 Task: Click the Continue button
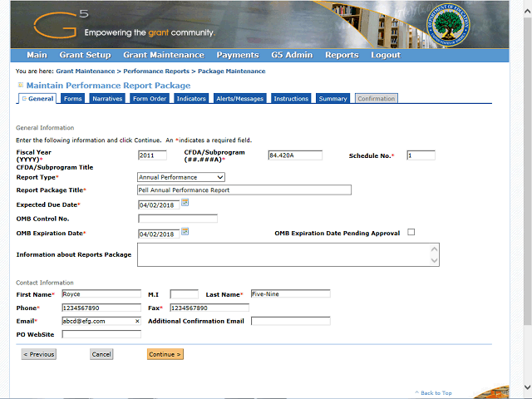pyautogui.click(x=165, y=354)
